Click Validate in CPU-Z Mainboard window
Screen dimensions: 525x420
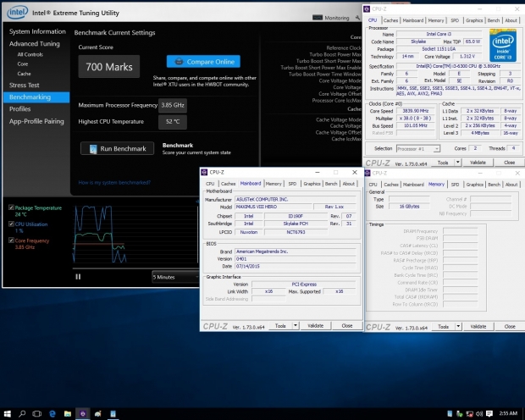coord(315,325)
